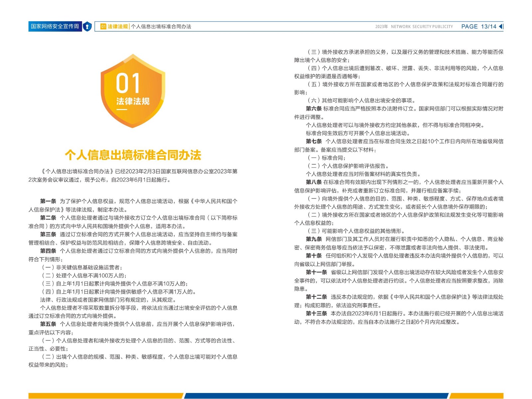
Task: Click the 第七条 article heading
Action: [314, 141]
